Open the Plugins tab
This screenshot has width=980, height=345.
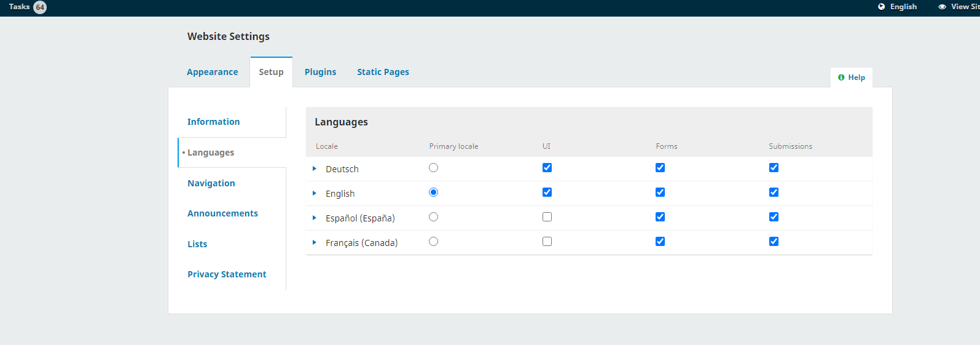321,72
